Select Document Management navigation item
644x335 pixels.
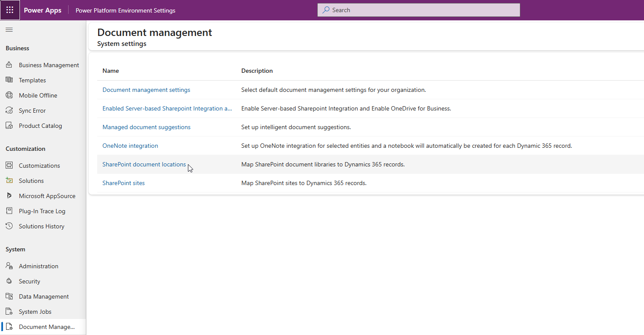43,327
